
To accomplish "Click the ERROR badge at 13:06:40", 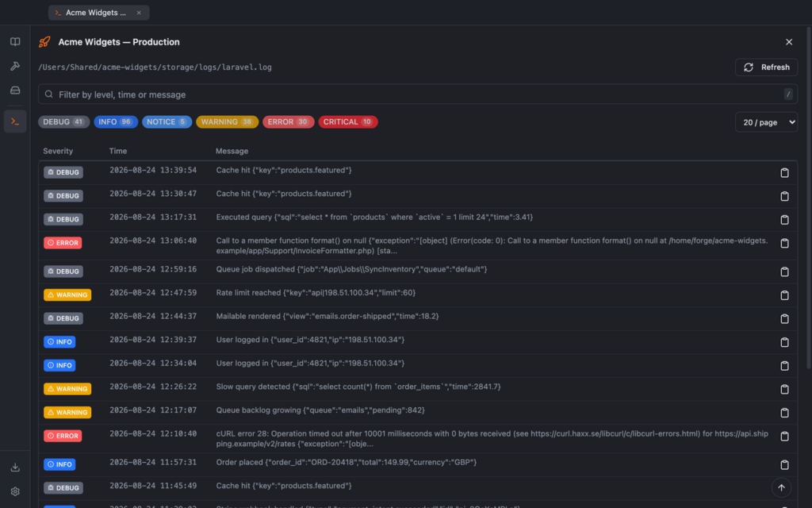I will click(x=63, y=243).
